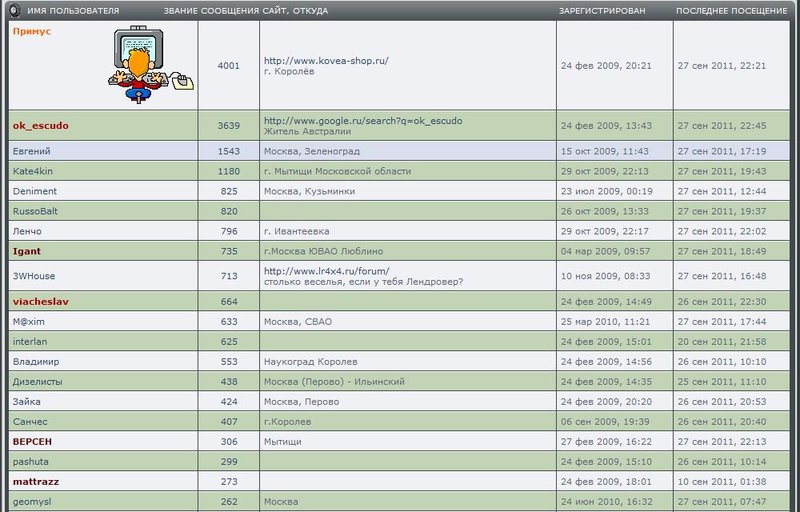Select the mattrazz username link

(36, 482)
